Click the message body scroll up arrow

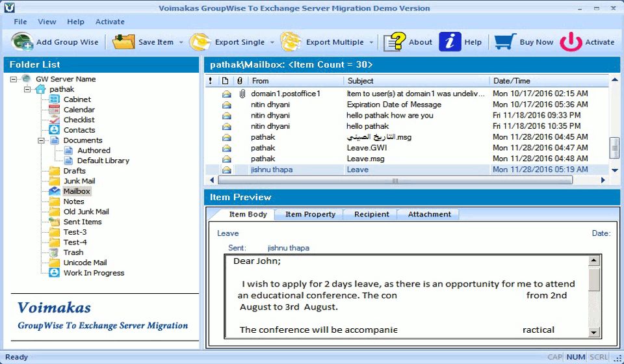click(x=593, y=261)
